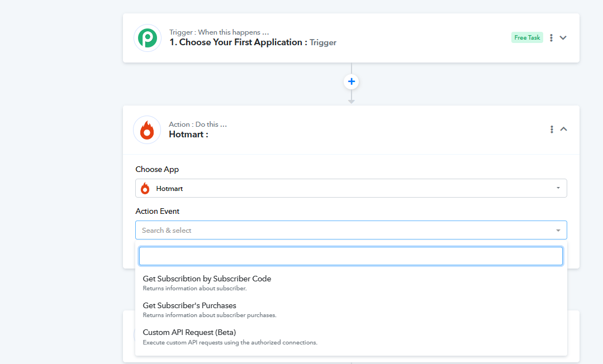Click the small Hotmart icon in app selector

point(145,188)
